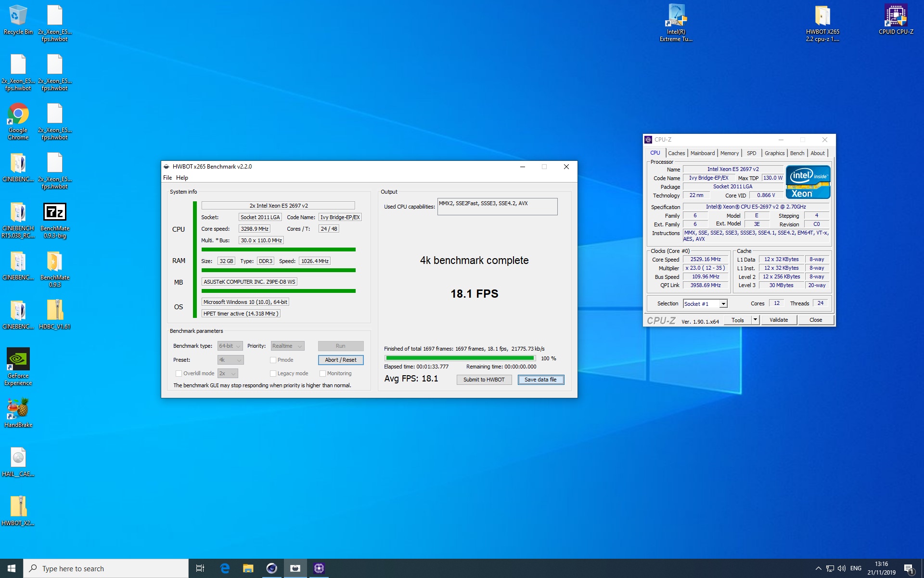Open Task View in the taskbar
Screen dimensions: 924x578
[200, 568]
